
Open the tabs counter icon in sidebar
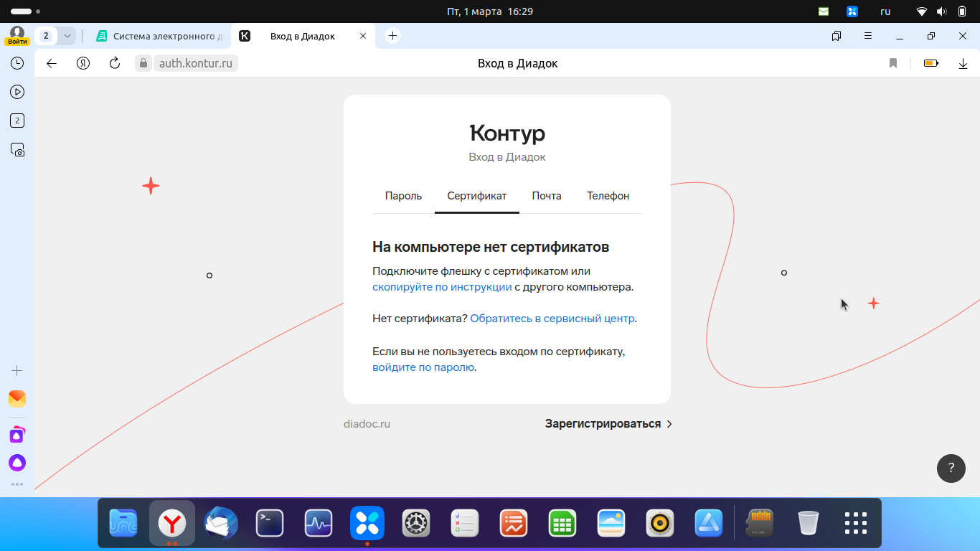click(x=17, y=121)
